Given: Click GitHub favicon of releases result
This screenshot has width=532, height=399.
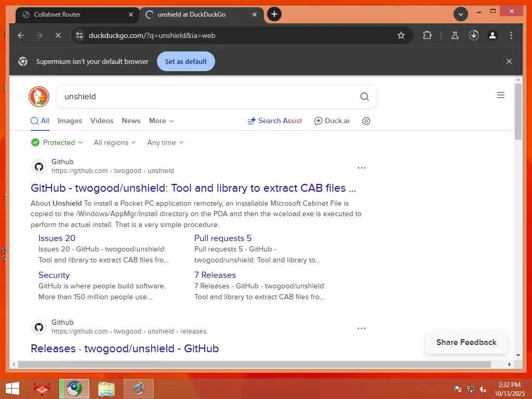Looking at the screenshot, I should coord(39,327).
